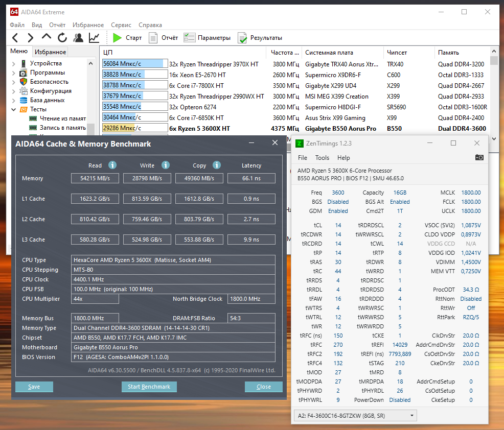Click the info icon next to Read
Screen dimensions: 504x430
(x=112, y=165)
